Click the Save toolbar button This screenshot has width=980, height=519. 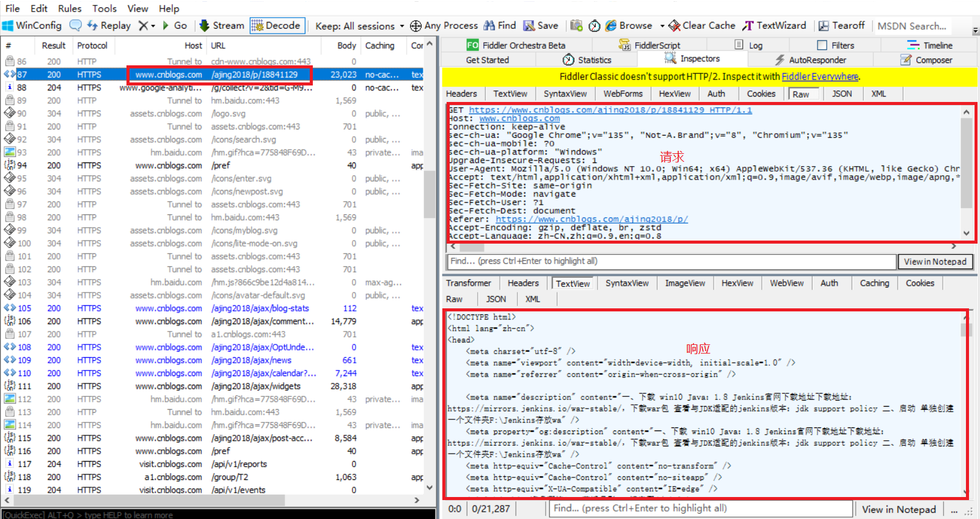pos(541,26)
